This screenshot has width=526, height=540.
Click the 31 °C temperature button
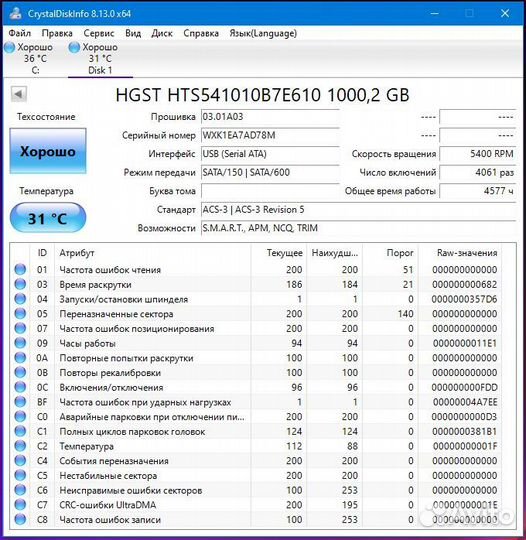48,218
